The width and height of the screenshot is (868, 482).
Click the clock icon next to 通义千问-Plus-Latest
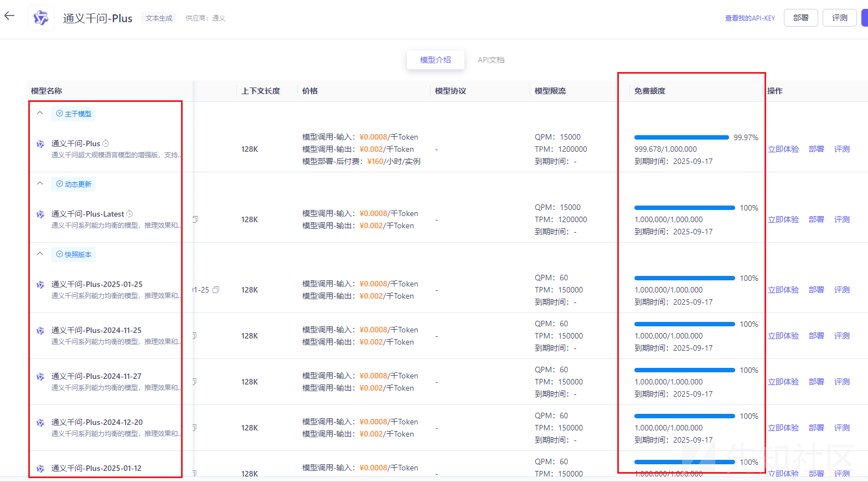point(130,214)
